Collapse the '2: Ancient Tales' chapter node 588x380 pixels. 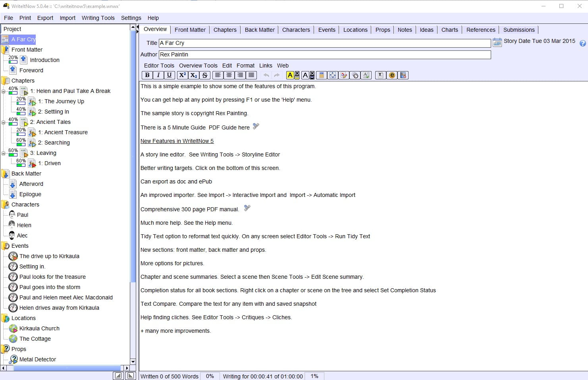click(3, 122)
